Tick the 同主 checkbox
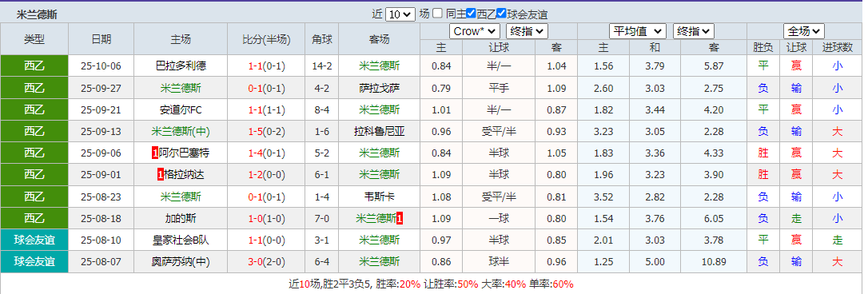Viewport: 868px width, 294px height. pos(437,14)
